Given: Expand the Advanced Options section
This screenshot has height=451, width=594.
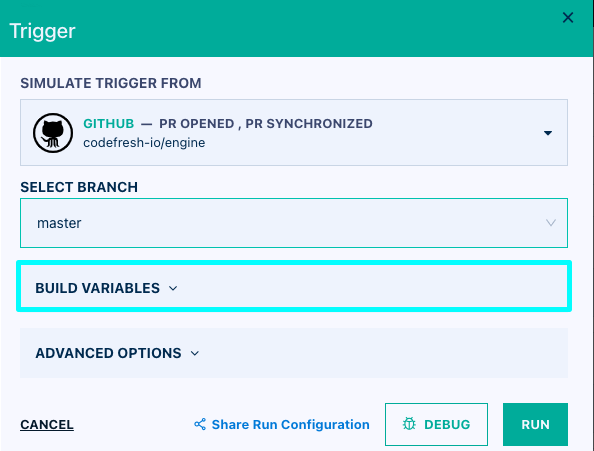Looking at the screenshot, I should 294,353.
